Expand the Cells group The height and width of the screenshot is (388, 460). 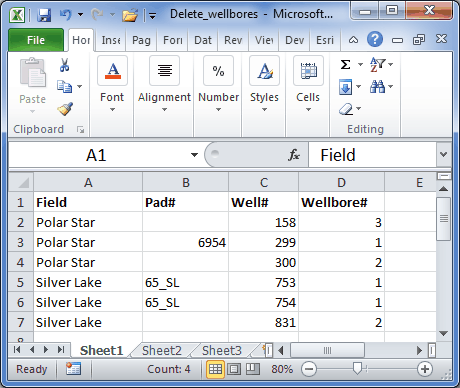tap(308, 85)
